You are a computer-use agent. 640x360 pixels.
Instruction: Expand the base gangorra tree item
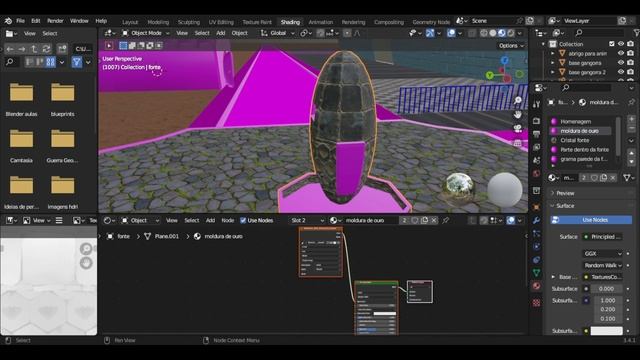pyautogui.click(x=553, y=63)
